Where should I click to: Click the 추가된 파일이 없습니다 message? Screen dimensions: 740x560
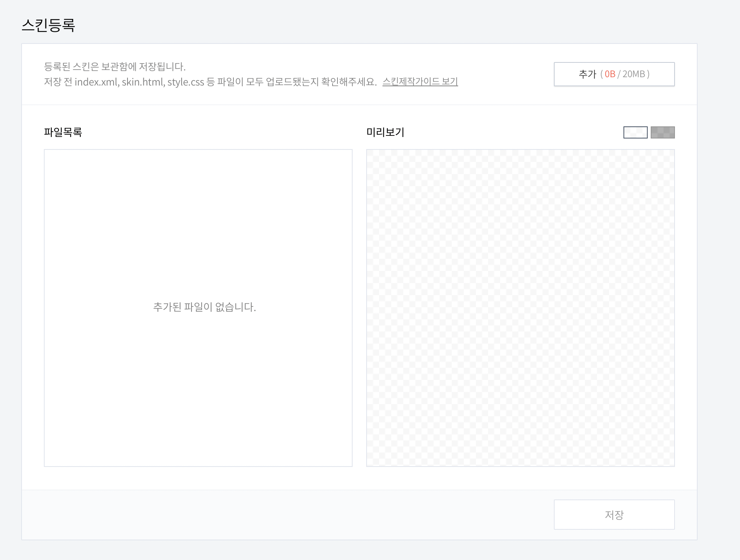coord(204,307)
